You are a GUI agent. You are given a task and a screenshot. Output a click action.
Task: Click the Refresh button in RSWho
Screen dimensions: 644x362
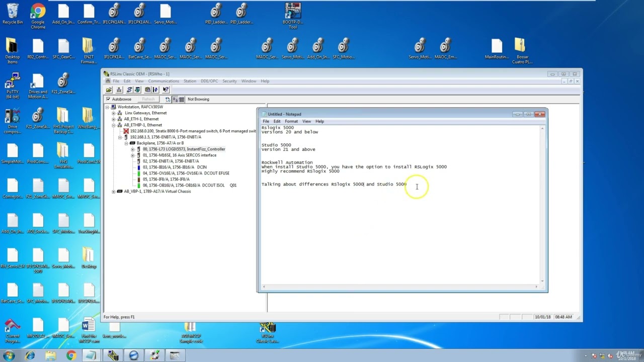coord(148,99)
